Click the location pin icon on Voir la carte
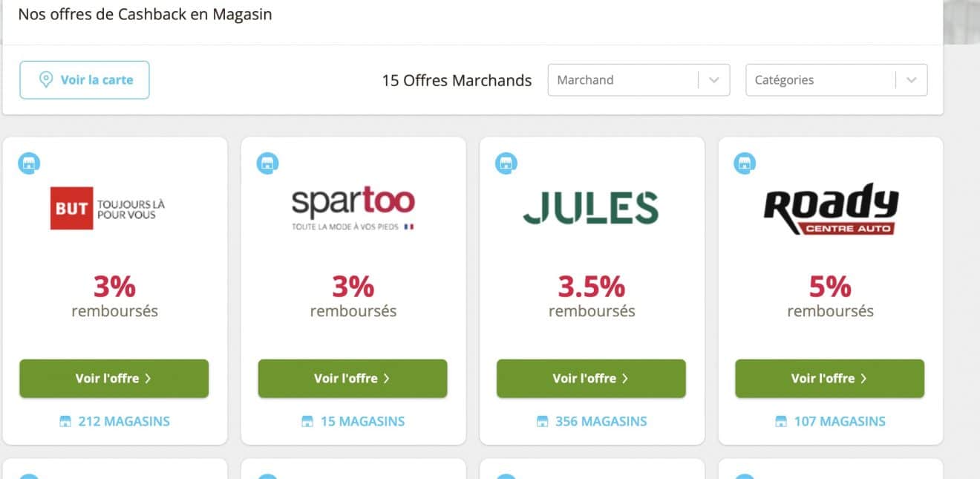980x479 pixels. point(45,79)
